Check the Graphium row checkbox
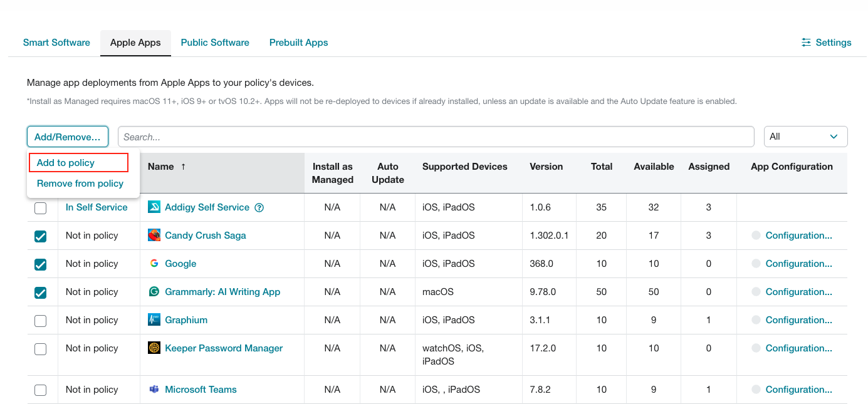 (41, 321)
